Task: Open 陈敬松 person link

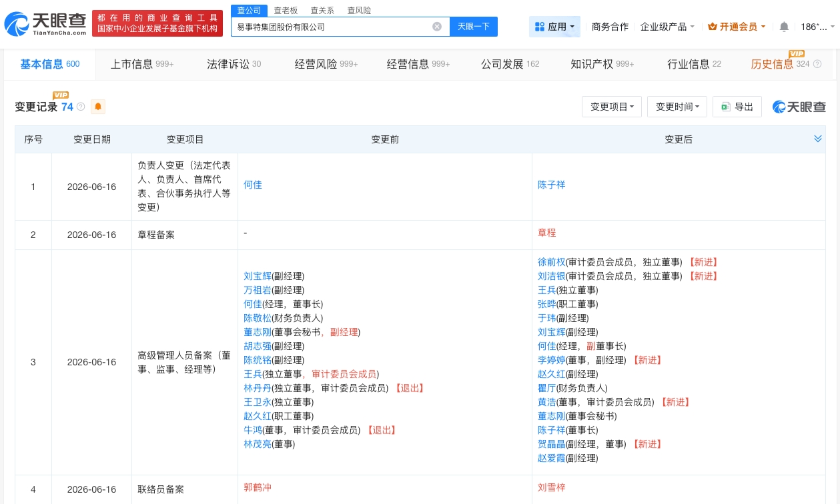Action: point(258,318)
